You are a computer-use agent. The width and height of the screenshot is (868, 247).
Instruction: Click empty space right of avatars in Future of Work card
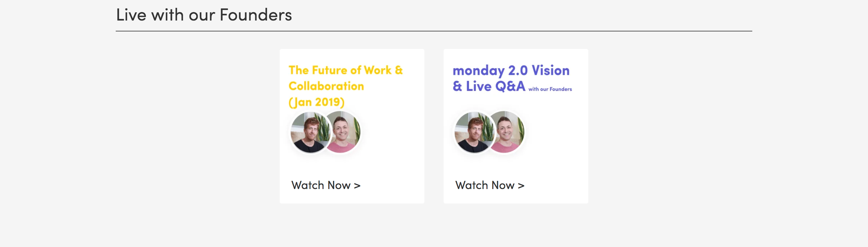point(391,132)
